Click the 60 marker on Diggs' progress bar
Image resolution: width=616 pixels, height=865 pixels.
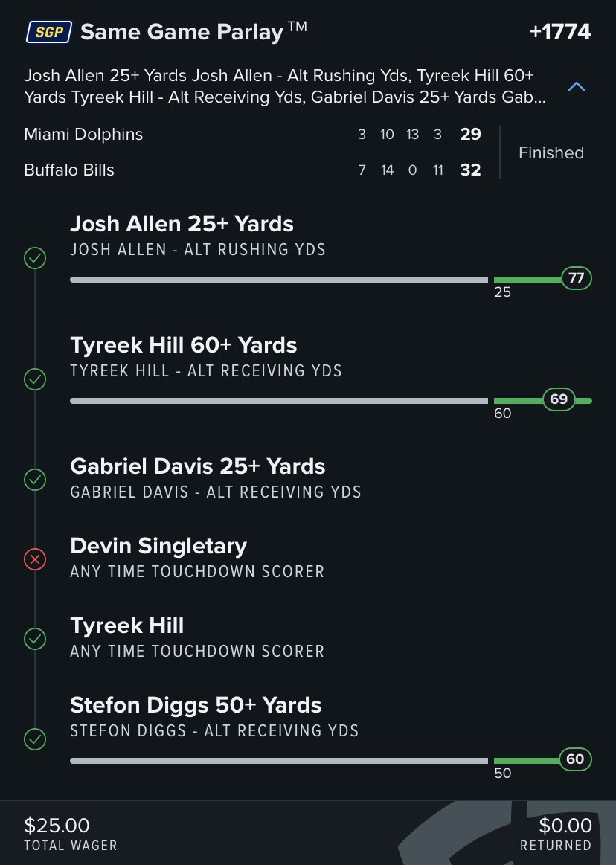(x=575, y=759)
